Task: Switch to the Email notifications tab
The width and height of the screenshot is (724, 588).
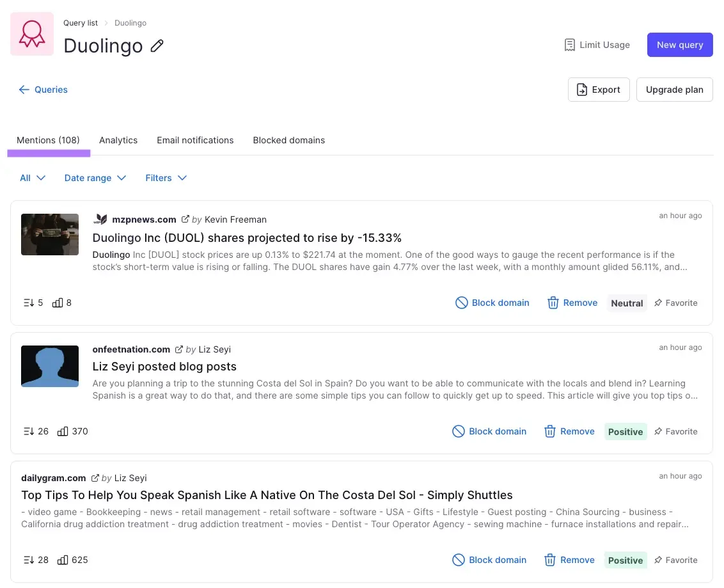Action: tap(195, 140)
